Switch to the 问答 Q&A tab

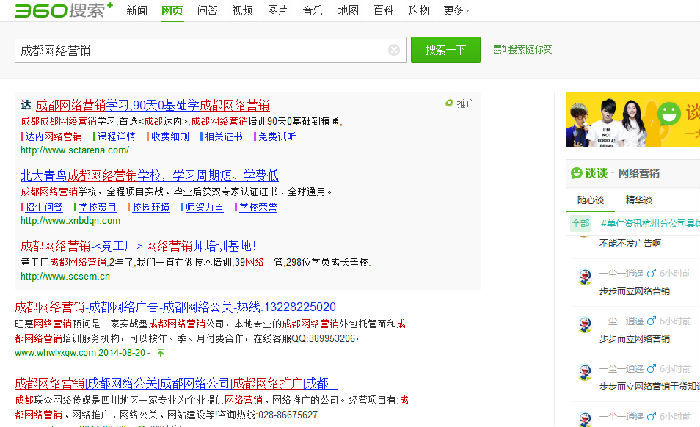[207, 10]
